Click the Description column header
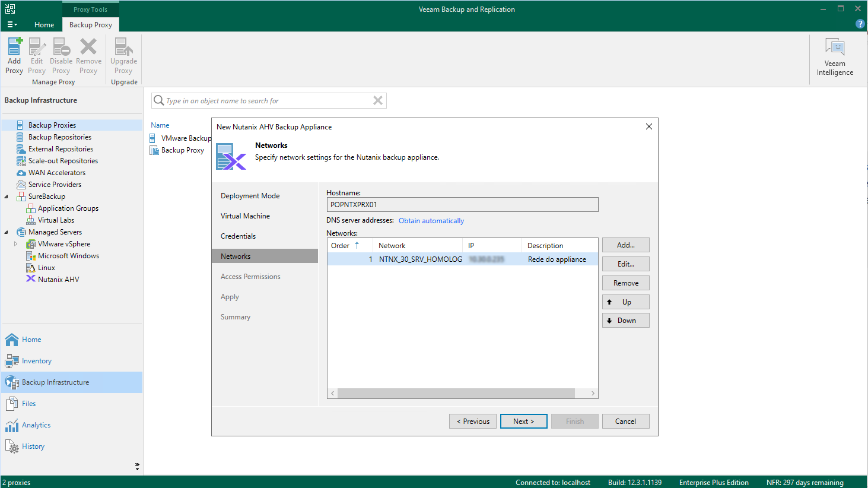 pyautogui.click(x=559, y=245)
